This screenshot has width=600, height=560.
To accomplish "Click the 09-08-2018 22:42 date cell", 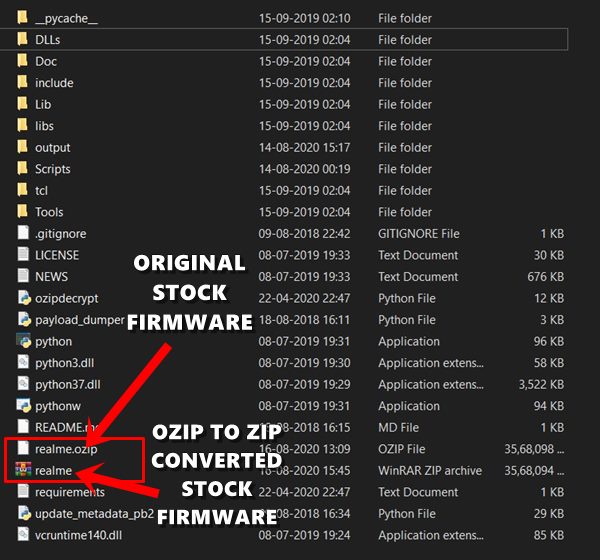I will (x=304, y=233).
